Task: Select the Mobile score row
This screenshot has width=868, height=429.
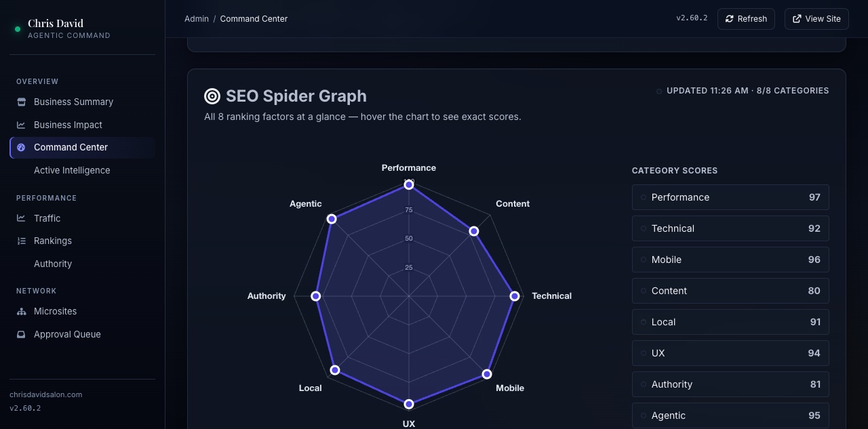Action: 730,260
